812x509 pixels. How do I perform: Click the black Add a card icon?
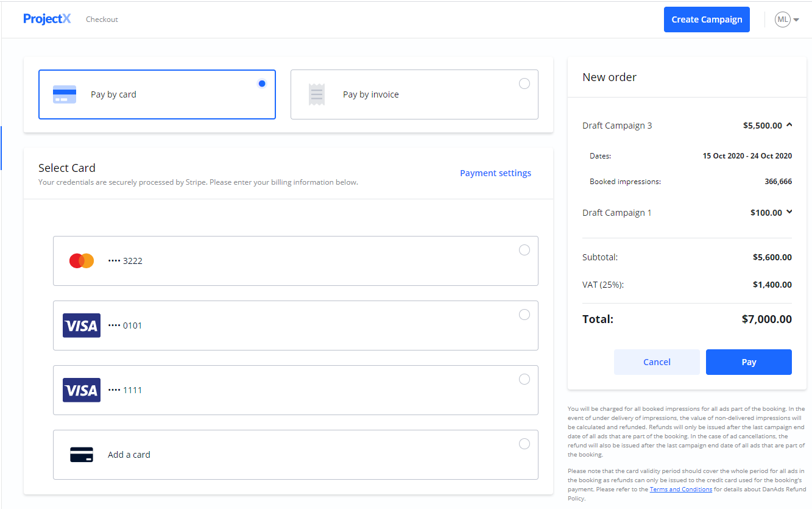coord(82,455)
